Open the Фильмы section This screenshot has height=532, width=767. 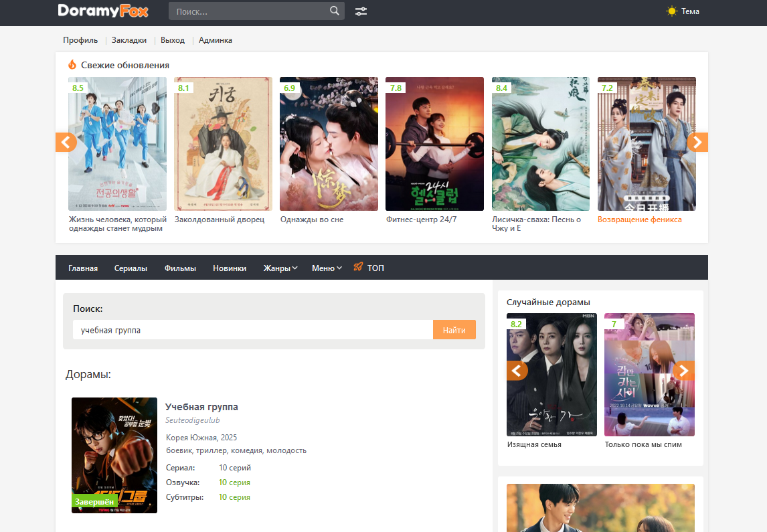[x=180, y=268]
